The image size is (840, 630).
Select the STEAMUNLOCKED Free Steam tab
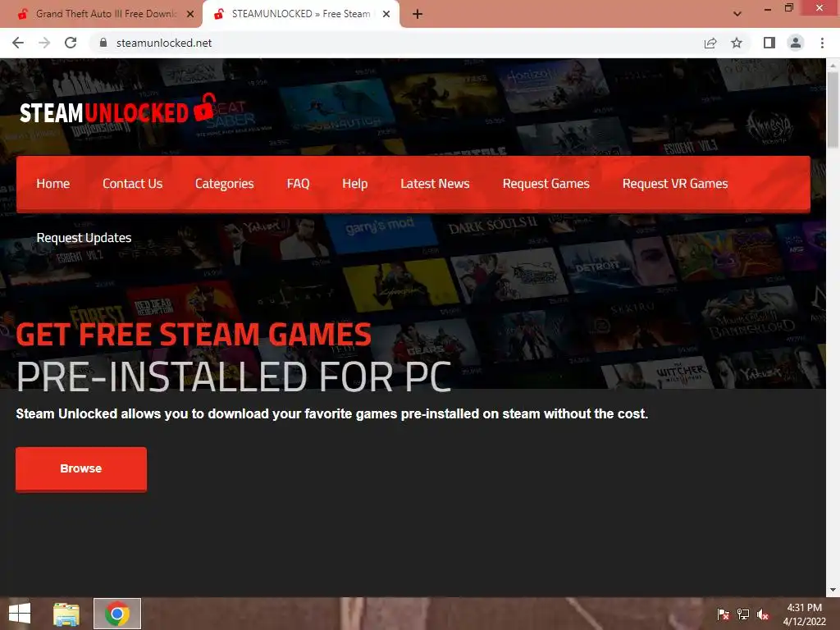tap(300, 14)
